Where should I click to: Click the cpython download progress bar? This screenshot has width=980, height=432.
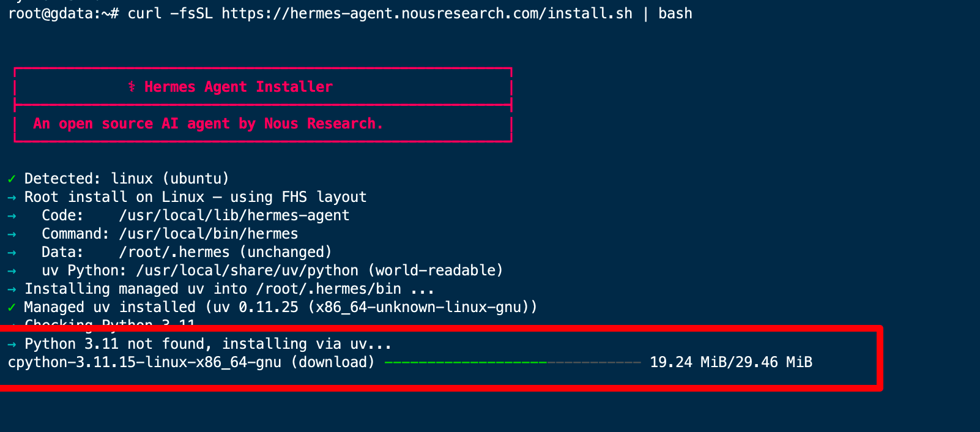(513, 363)
